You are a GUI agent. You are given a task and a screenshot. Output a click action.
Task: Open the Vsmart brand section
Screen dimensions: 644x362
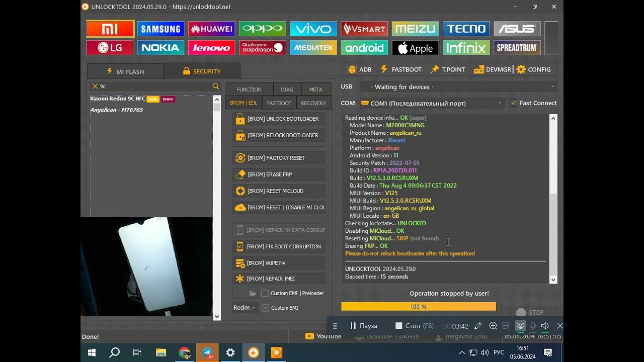pyautogui.click(x=364, y=29)
